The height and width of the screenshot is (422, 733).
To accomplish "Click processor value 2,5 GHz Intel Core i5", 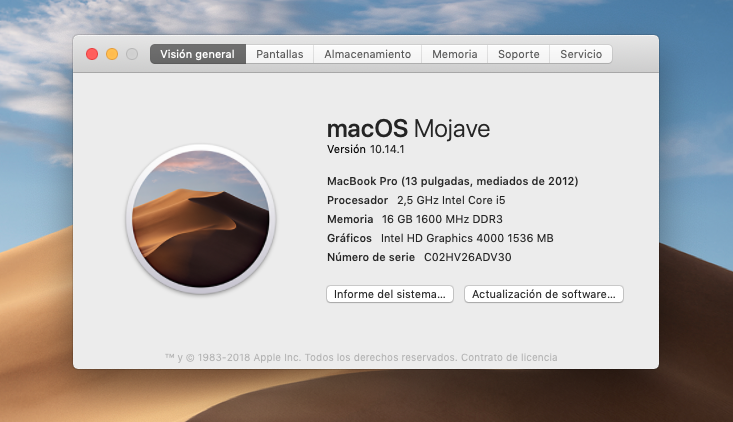I will [x=451, y=200].
